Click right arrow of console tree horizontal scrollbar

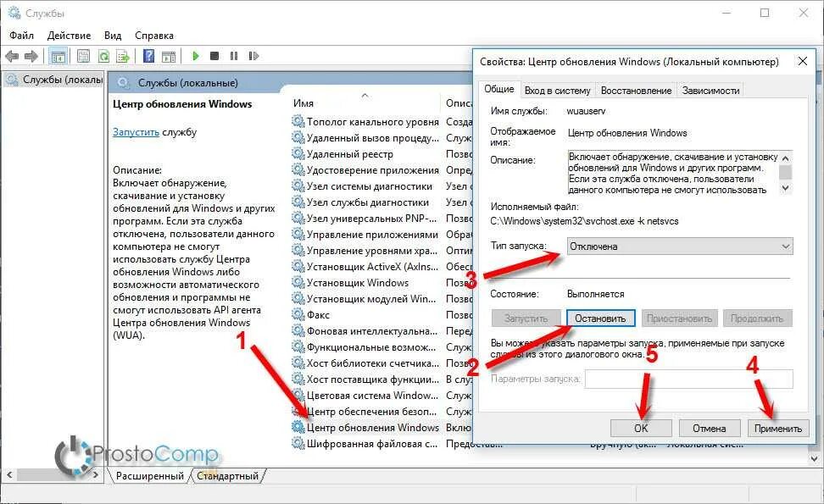click(x=95, y=474)
